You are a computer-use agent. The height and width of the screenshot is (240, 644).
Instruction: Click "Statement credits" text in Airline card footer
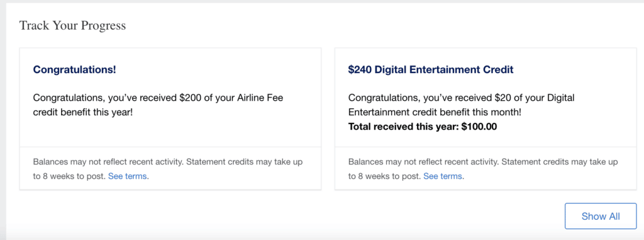click(219, 162)
